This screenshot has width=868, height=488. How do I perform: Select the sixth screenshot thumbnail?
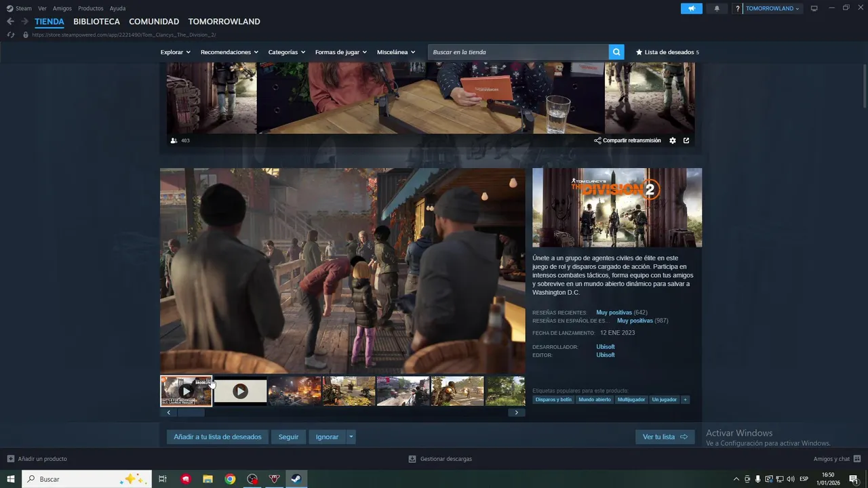tap(457, 391)
